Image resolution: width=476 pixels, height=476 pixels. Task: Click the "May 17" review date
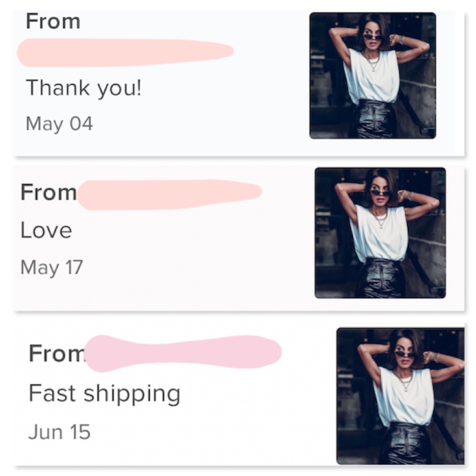pyautogui.click(x=51, y=267)
